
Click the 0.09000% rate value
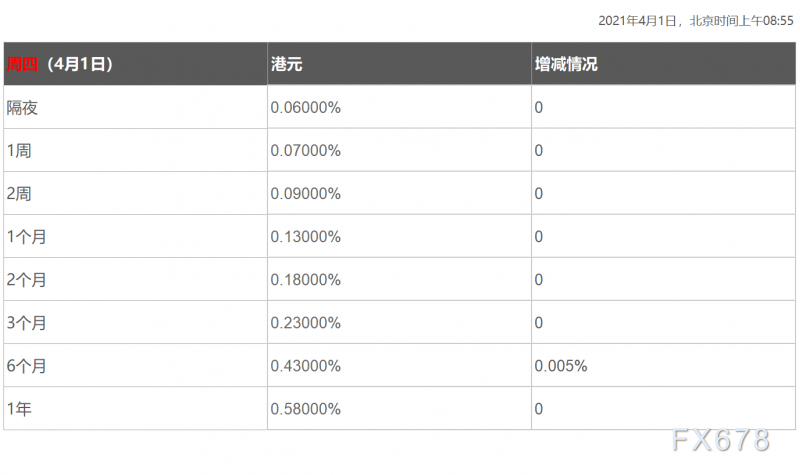click(x=305, y=194)
